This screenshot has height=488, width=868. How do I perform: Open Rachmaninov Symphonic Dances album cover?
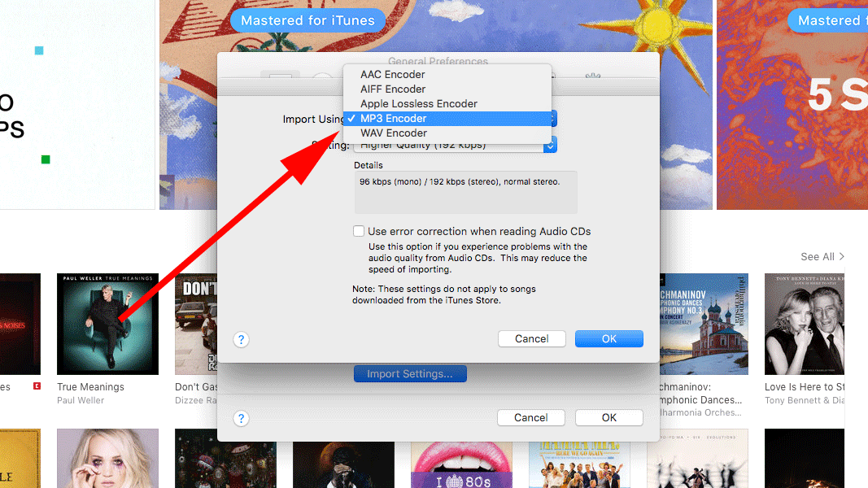pyautogui.click(x=704, y=324)
